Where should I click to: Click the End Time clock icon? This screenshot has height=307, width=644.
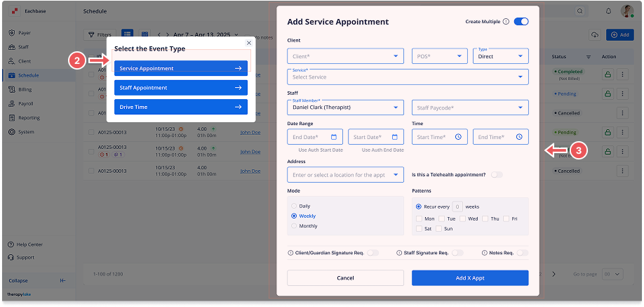pos(519,137)
